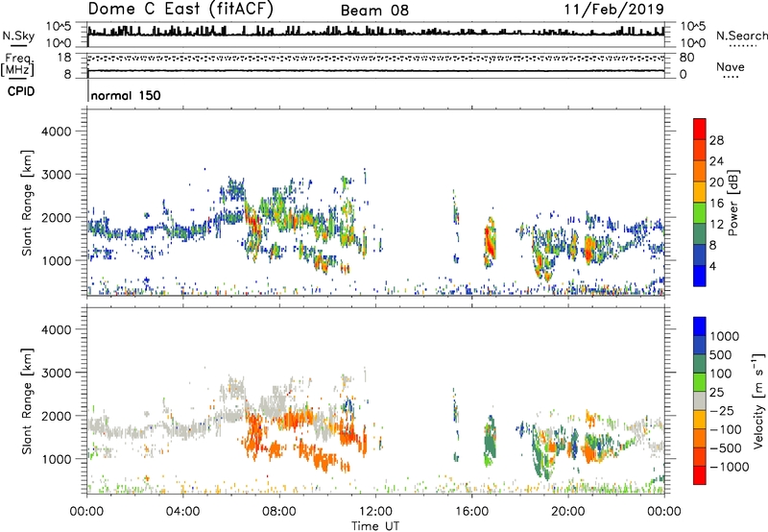The image size is (768, 532).
Task: Click the dotted line sample under N.Search legend
Action: coord(741,45)
